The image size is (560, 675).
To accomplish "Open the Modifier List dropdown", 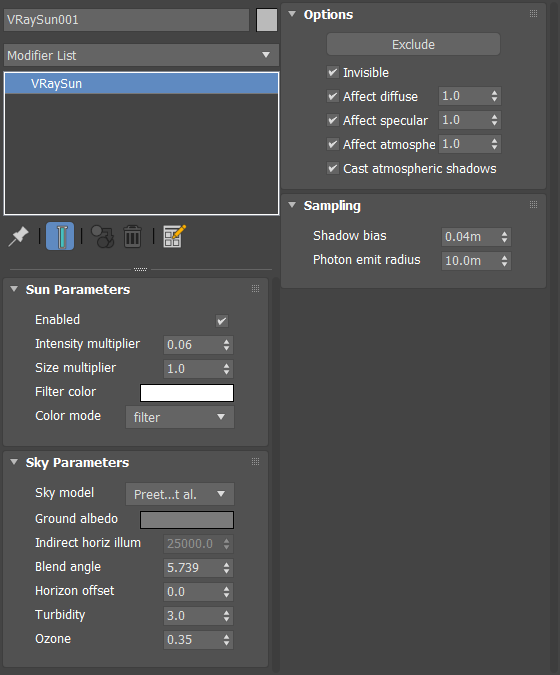I will (x=141, y=55).
